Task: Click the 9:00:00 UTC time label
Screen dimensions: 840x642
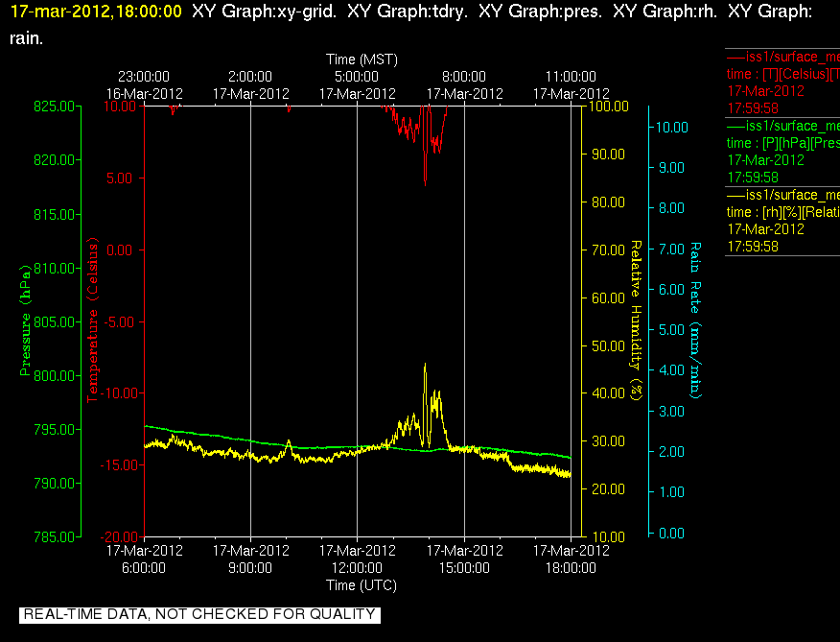Action: (x=250, y=568)
